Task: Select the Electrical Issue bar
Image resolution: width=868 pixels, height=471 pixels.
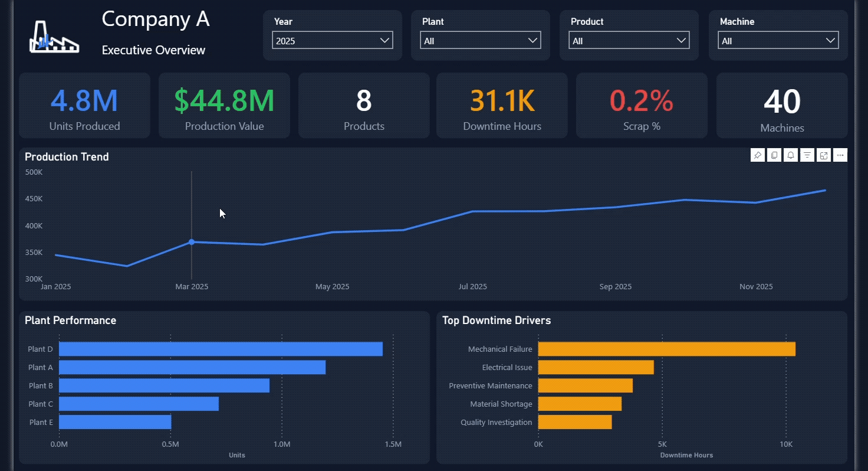Action: pos(596,367)
